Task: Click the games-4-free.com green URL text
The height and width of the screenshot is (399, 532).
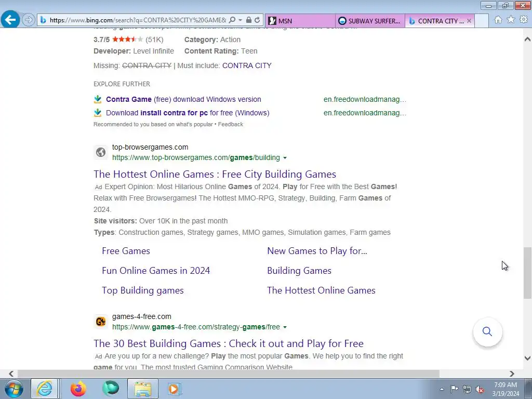Action: point(196,327)
